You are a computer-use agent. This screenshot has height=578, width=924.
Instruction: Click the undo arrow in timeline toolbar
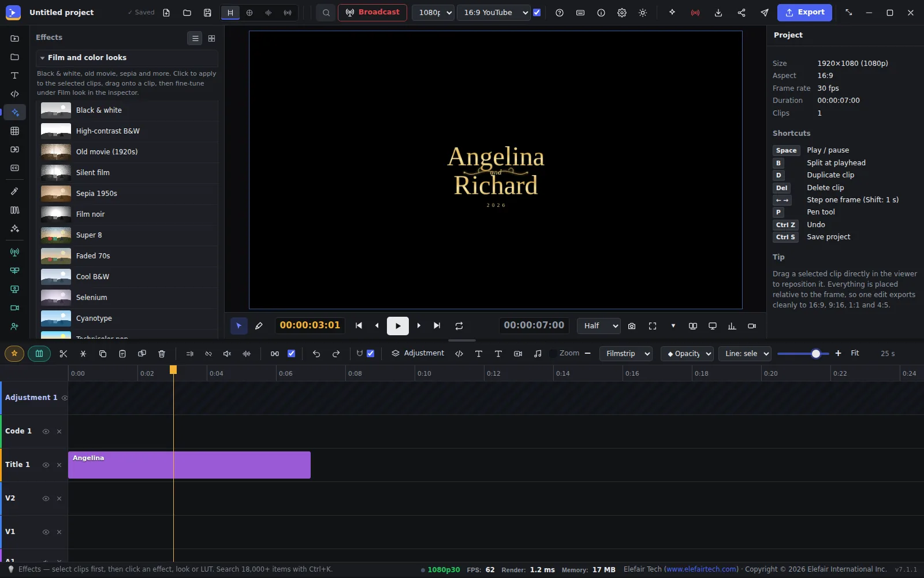(316, 354)
